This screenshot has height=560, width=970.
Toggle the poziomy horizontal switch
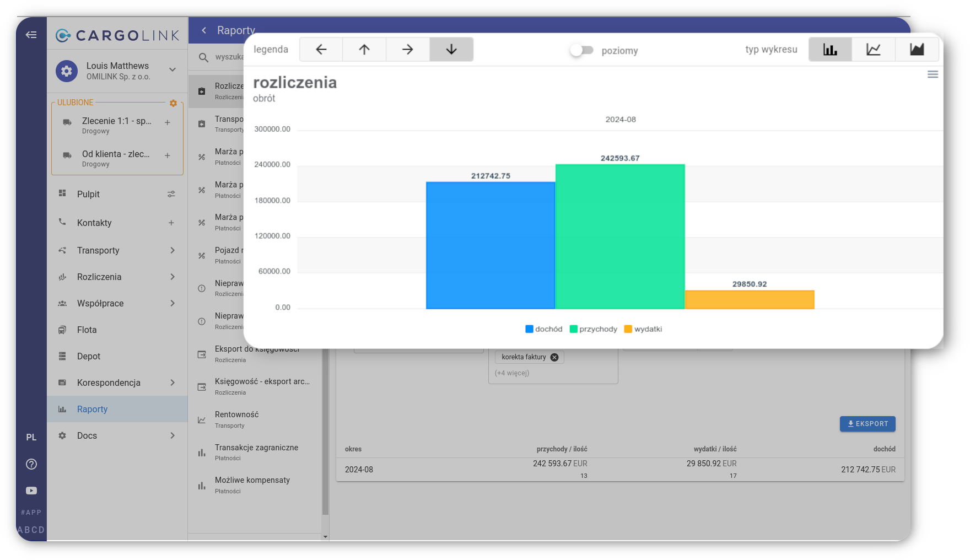[x=581, y=50]
